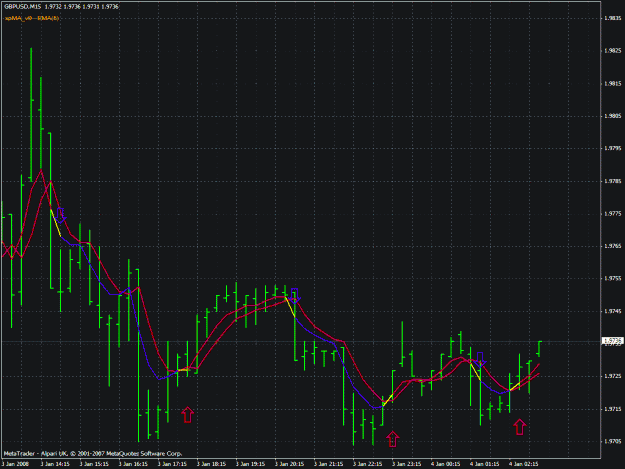Viewport: 625px width, 469px height.
Task: Click the 1.9755 price axis label
Action: [x=613, y=279]
